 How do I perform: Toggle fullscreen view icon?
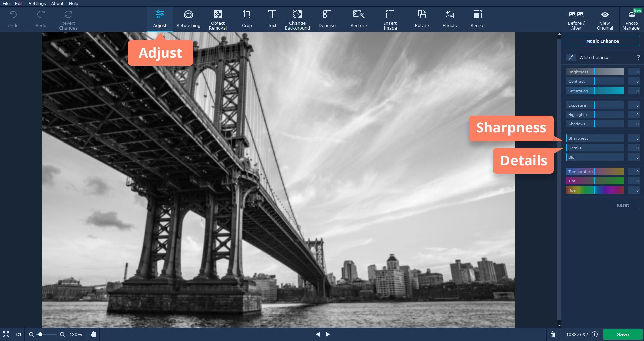coord(6,334)
